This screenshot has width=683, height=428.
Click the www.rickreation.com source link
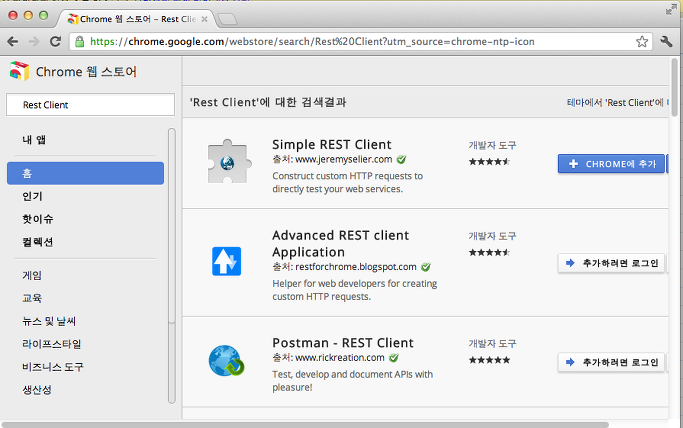(x=340, y=358)
